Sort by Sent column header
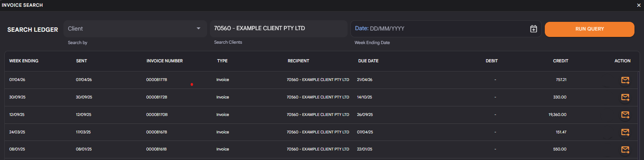 (x=81, y=61)
